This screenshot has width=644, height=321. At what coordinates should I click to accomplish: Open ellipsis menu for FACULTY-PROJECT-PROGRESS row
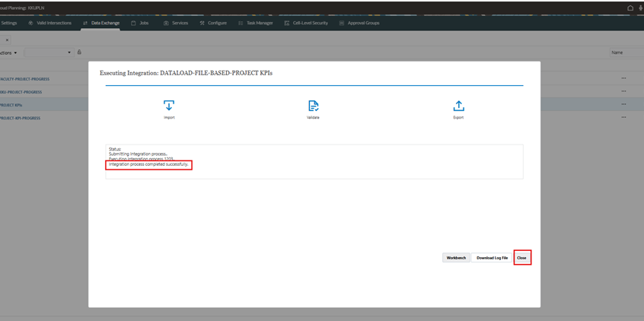[x=623, y=78]
